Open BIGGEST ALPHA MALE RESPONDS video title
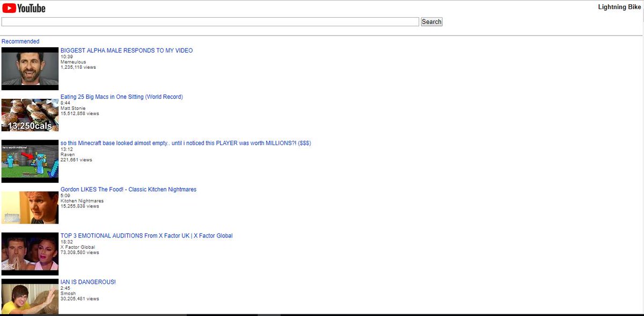The width and height of the screenshot is (644, 316). point(127,51)
